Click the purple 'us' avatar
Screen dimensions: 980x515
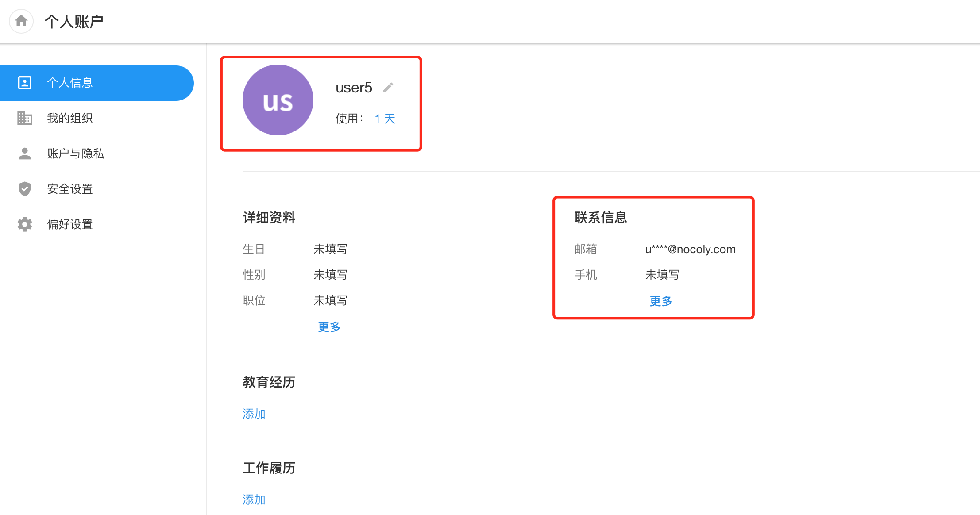(x=278, y=100)
